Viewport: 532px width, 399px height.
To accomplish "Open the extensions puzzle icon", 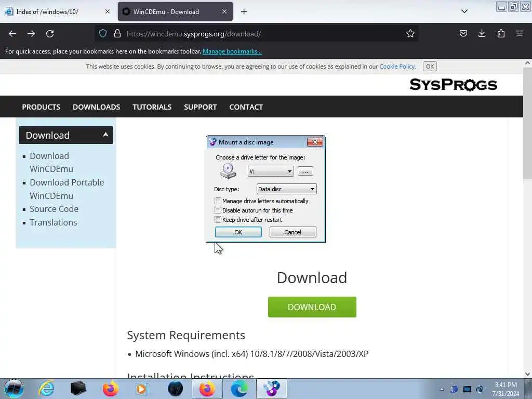I will point(501,33).
